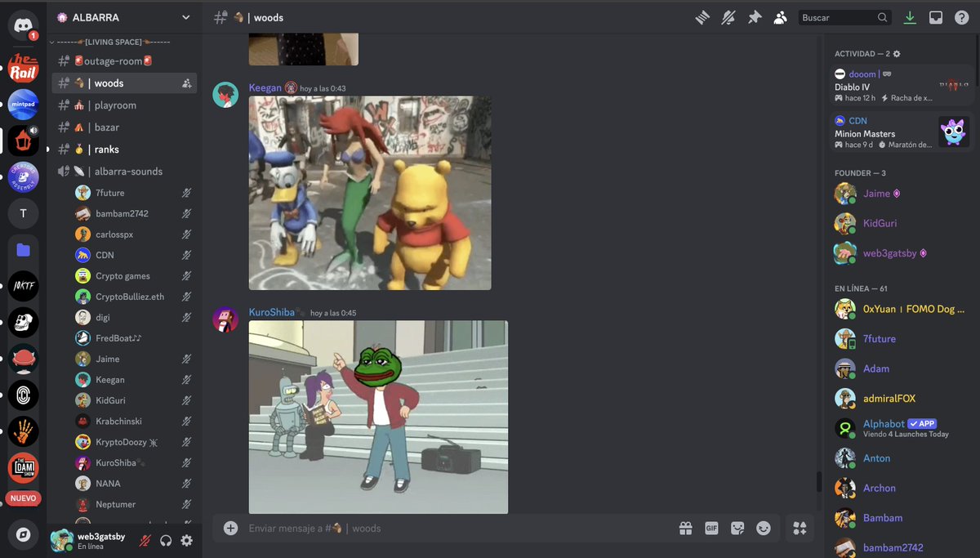Open the DAM Show server
The width and height of the screenshot is (980, 558).
coord(23,468)
